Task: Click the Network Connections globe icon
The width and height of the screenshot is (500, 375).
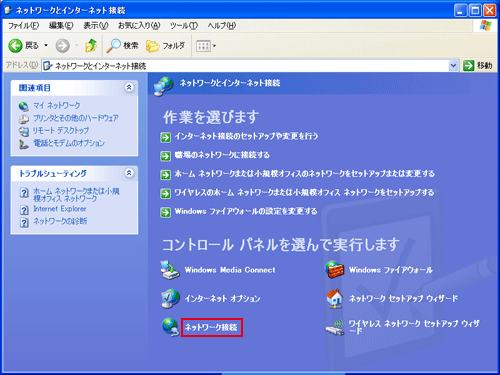Action: click(x=170, y=327)
